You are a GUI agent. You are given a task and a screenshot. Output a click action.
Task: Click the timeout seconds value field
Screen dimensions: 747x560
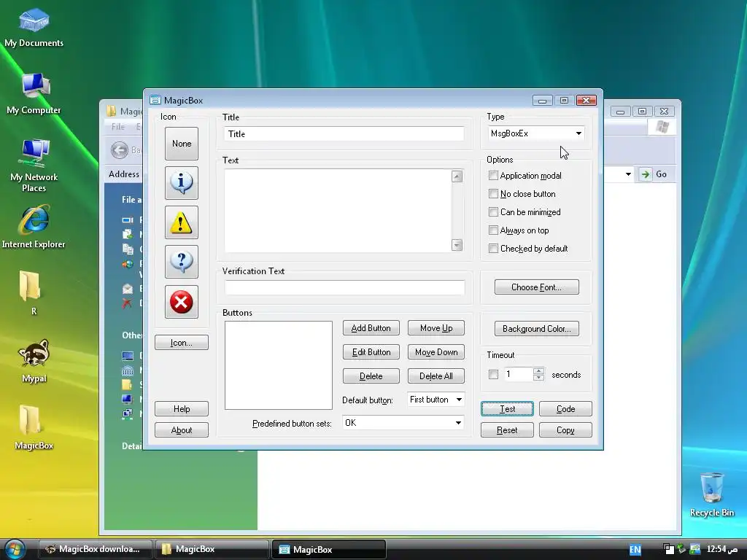click(x=518, y=374)
